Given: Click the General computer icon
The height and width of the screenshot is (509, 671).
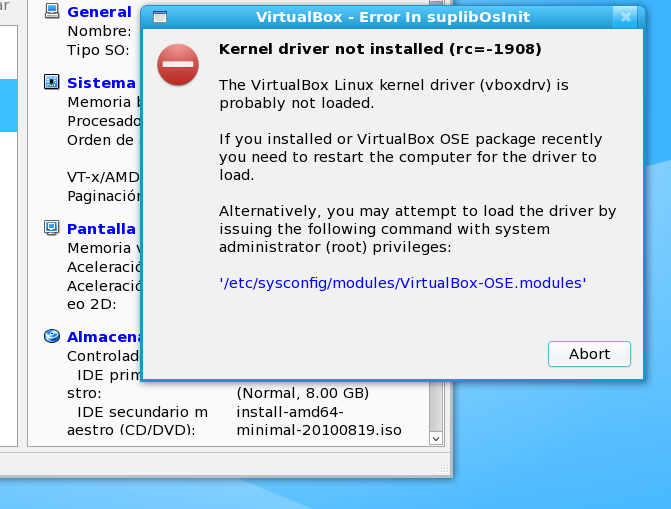Looking at the screenshot, I should (x=52, y=11).
